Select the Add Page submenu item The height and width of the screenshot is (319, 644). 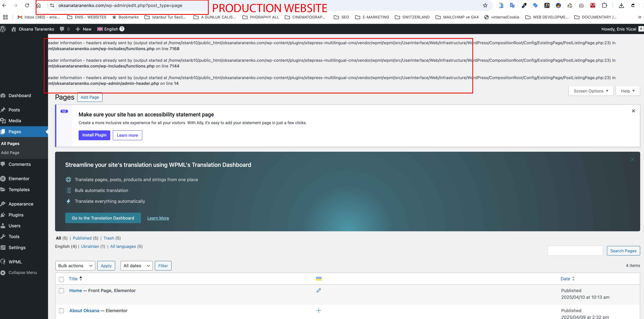click(10, 153)
